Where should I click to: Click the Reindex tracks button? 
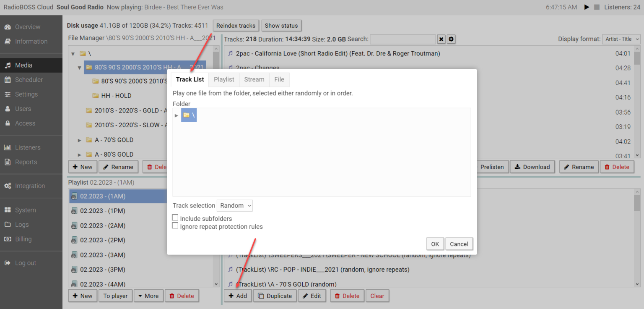pos(236,25)
